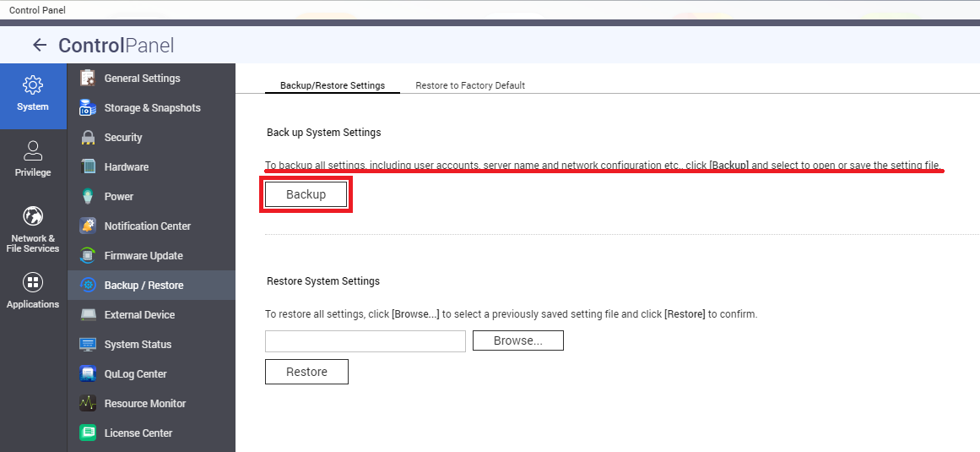The width and height of the screenshot is (980, 452).
Task: Click the Security padlock icon
Action: tap(88, 138)
